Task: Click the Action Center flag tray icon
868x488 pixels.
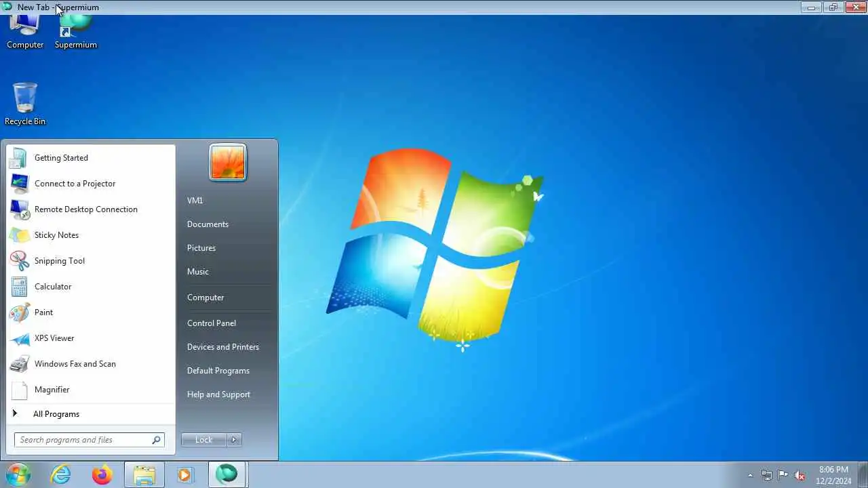Action: coord(783,475)
